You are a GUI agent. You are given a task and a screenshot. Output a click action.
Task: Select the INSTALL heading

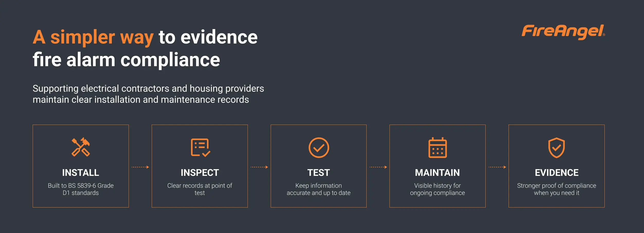[81, 172]
